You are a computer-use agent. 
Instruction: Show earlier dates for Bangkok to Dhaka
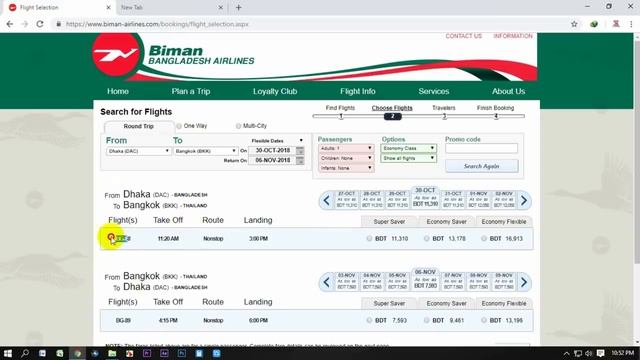pyautogui.click(x=327, y=282)
